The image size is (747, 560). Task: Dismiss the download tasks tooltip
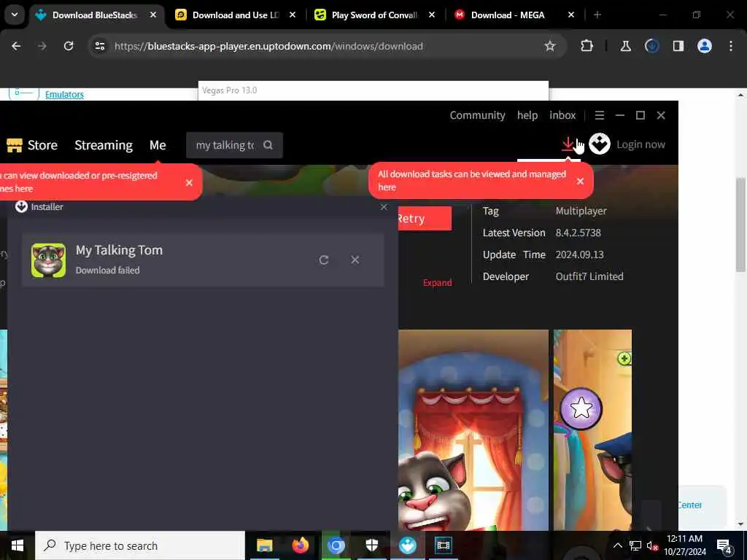click(x=580, y=181)
